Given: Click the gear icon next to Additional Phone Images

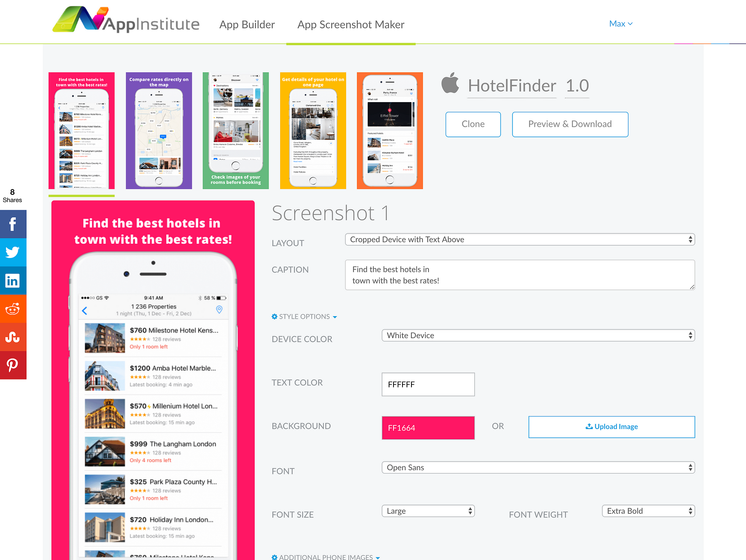Looking at the screenshot, I should pyautogui.click(x=275, y=557).
